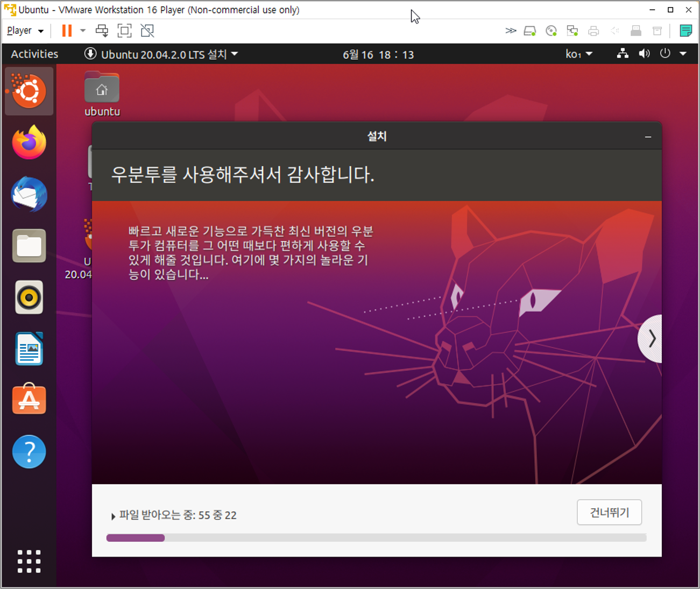Open the dropdown arrow next to pause button

click(83, 31)
